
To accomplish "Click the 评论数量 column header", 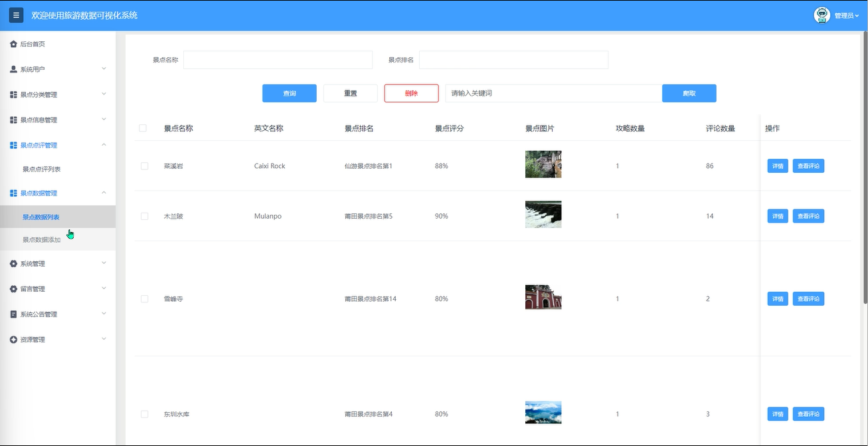I will (720, 128).
